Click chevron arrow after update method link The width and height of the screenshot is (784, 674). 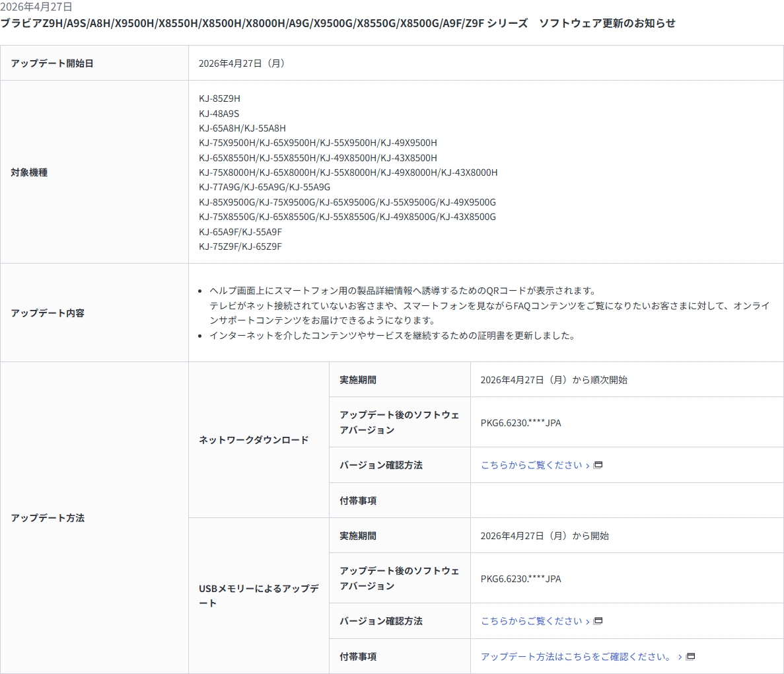[680, 657]
